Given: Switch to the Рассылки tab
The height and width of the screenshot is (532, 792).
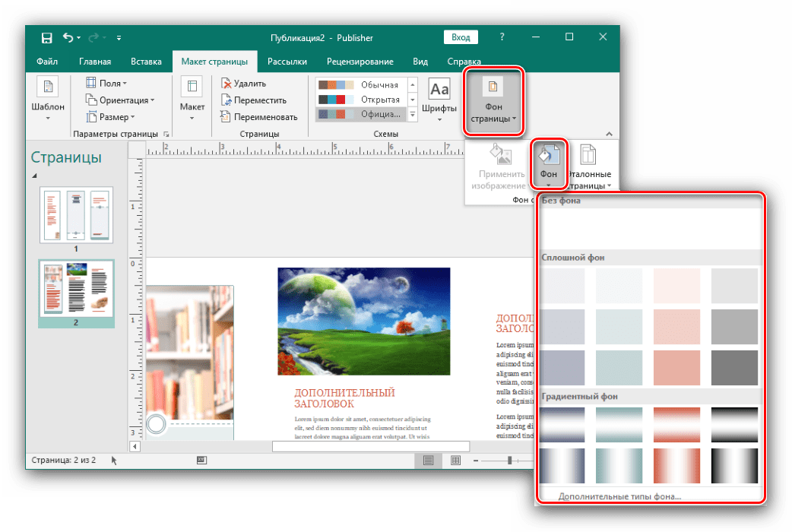Looking at the screenshot, I should click(288, 62).
